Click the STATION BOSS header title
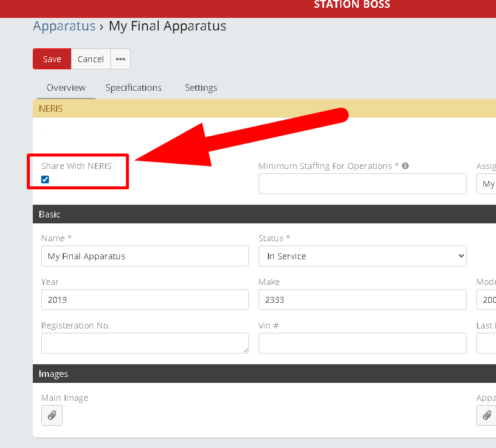 [352, 5]
